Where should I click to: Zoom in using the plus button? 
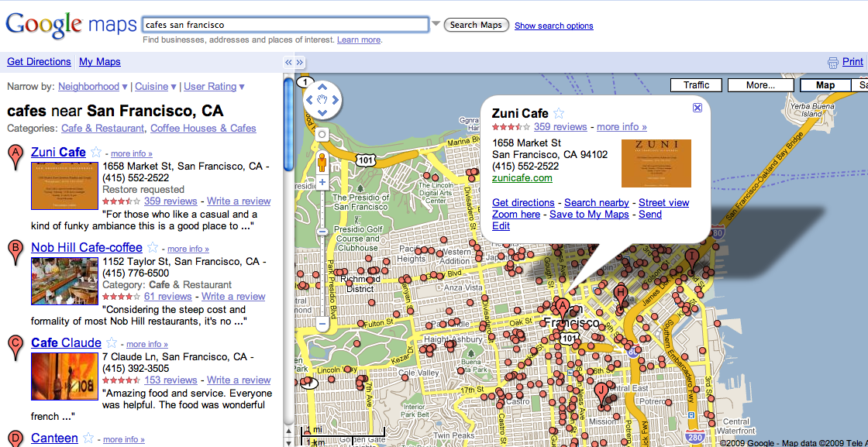pyautogui.click(x=322, y=182)
